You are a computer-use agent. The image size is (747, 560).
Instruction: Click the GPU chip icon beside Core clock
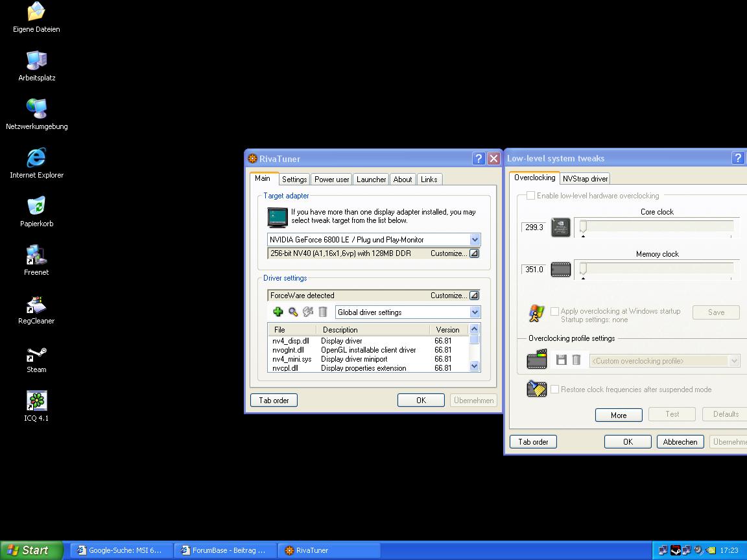coord(561,227)
